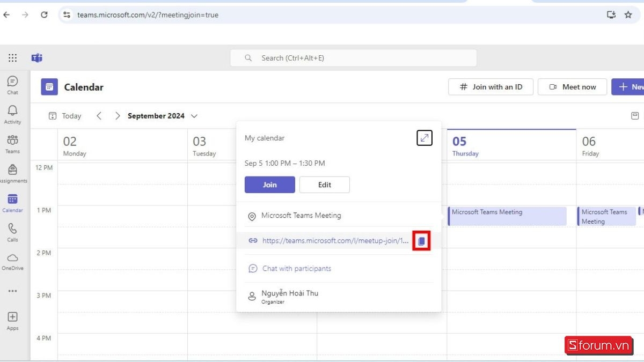
Task: Reload the browser page
Action: coord(45,15)
